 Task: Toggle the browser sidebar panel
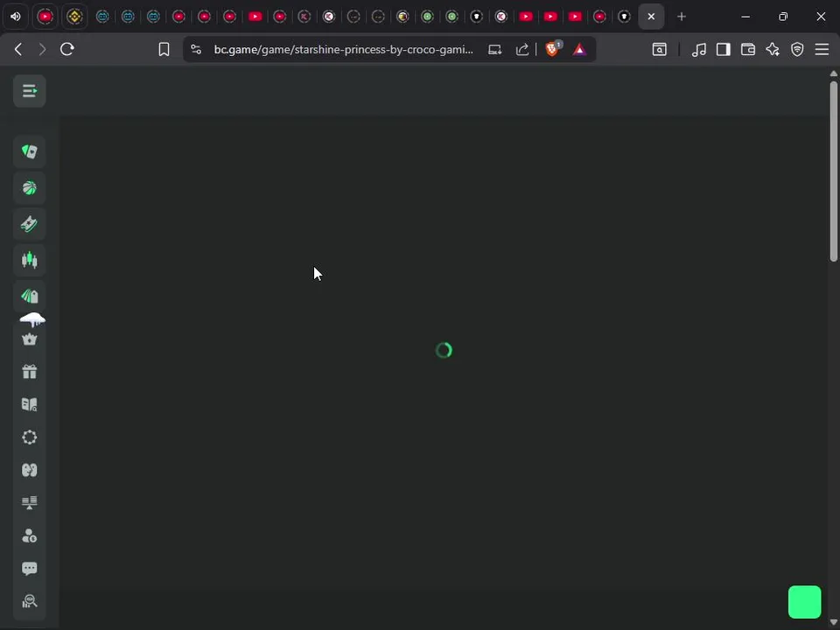click(724, 49)
